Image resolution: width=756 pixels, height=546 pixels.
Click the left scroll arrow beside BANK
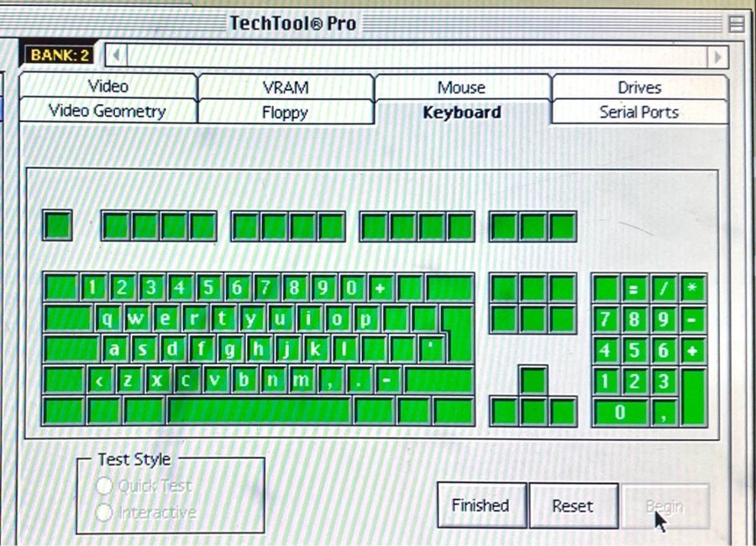116,56
